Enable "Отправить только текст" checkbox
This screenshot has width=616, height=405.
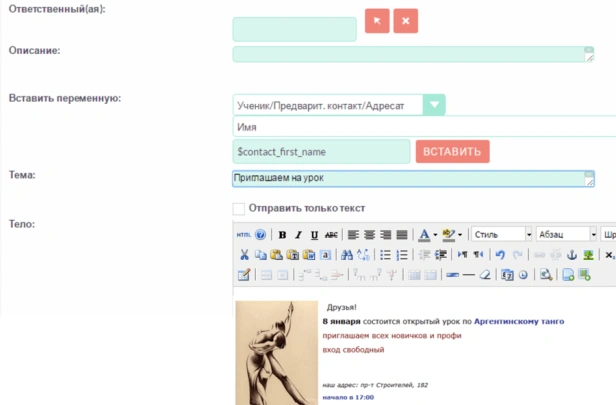(238, 208)
